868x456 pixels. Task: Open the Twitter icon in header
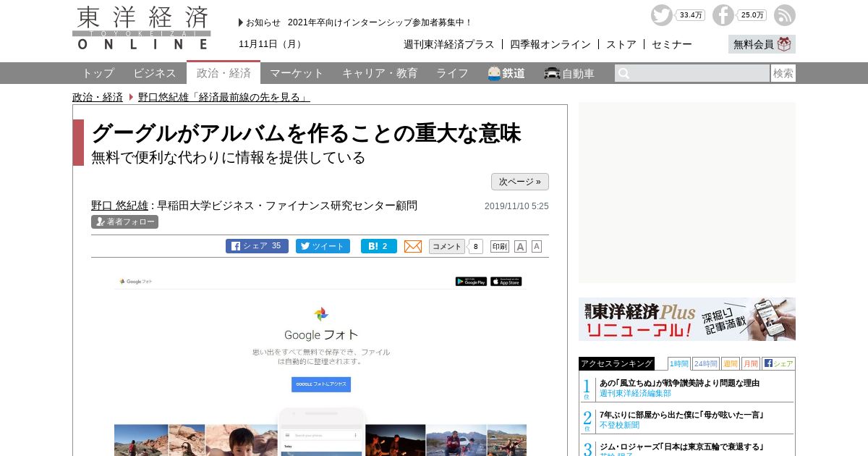pyautogui.click(x=662, y=15)
